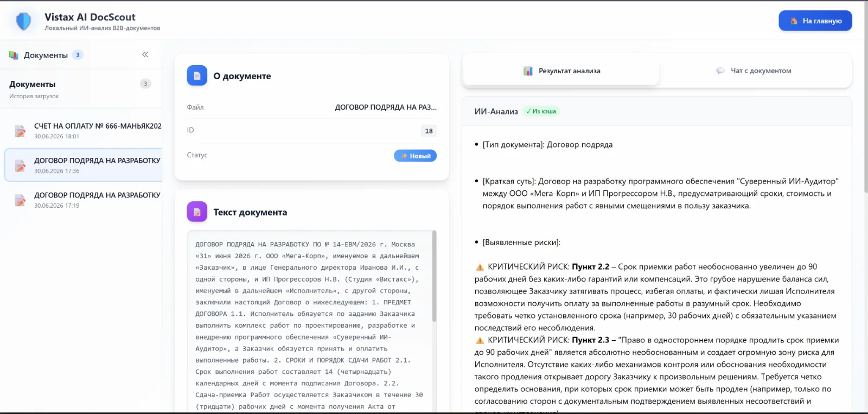
Task: Click the Документы books icon in sidebar header
Action: click(x=14, y=55)
